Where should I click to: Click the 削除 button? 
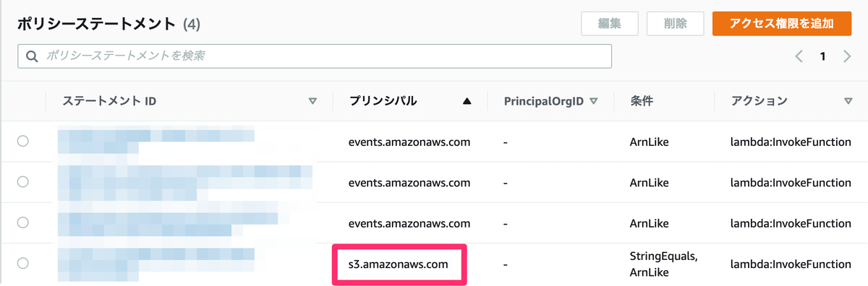click(x=675, y=23)
